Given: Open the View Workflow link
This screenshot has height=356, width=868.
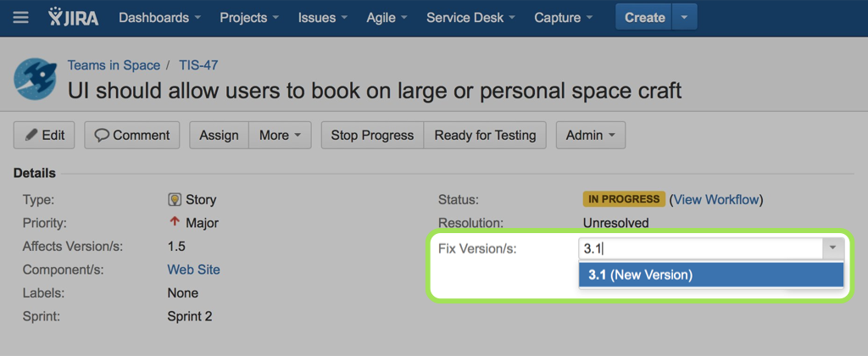Looking at the screenshot, I should [716, 199].
